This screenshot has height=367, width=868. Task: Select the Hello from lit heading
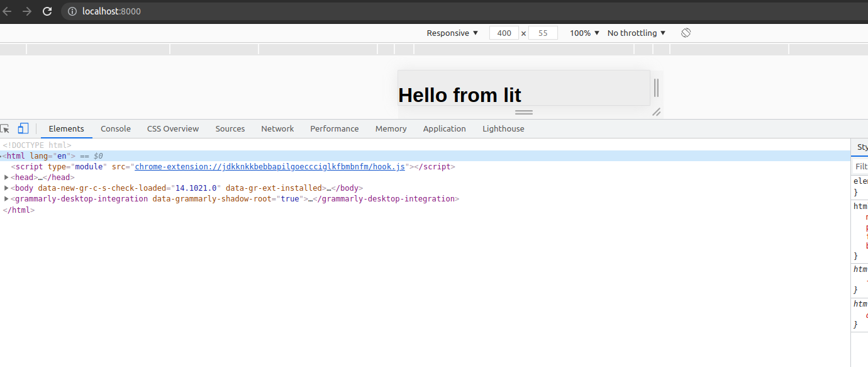(x=460, y=95)
